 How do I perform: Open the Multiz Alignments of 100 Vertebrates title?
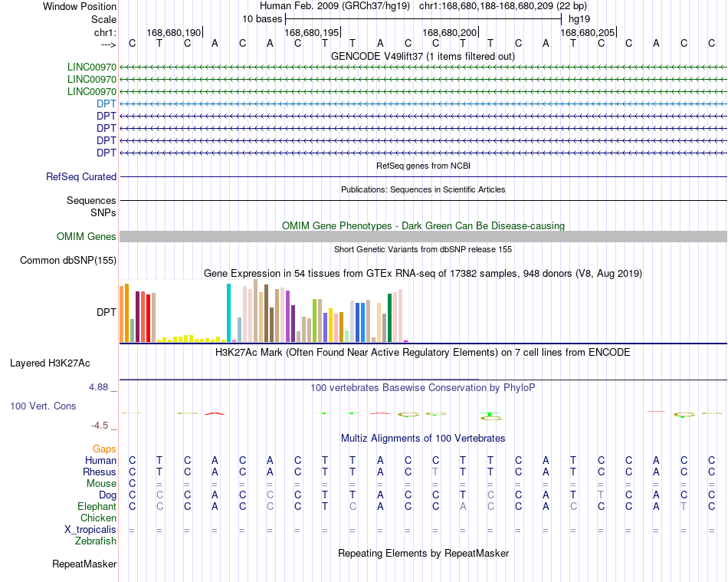(423, 438)
